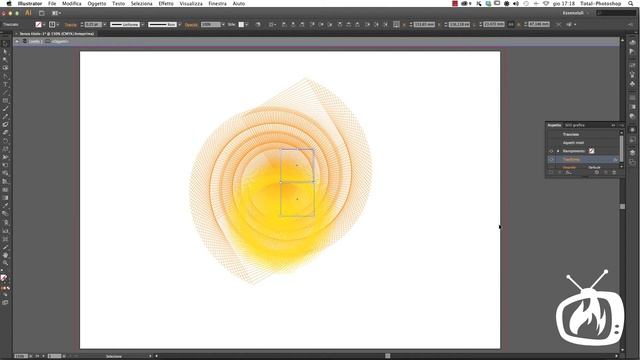640x360 pixels.
Task: Select the Lasso tool
Action: pos(5,68)
